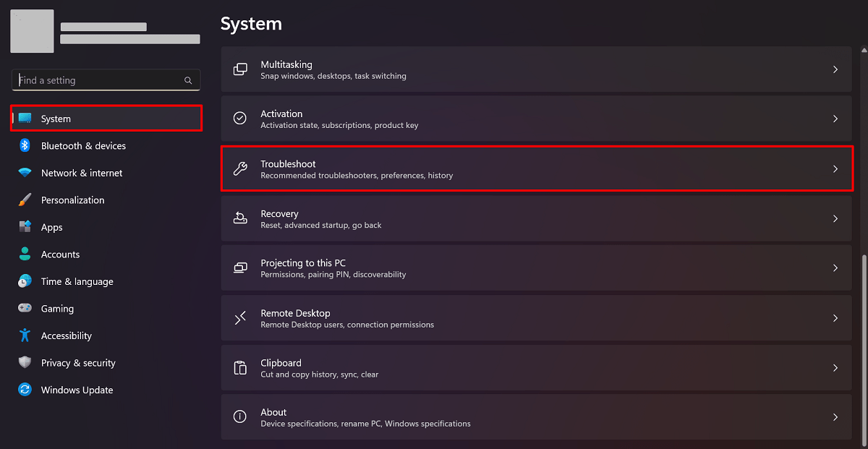Open Gaming via its Xbox icon

(x=25, y=308)
